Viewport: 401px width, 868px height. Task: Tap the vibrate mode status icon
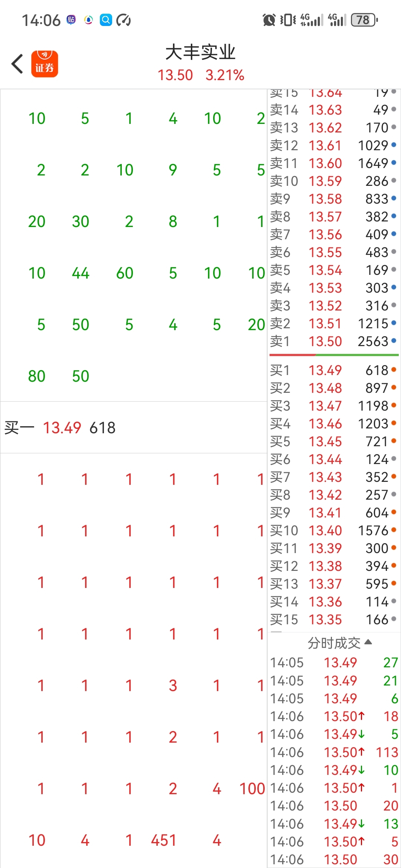(x=288, y=20)
